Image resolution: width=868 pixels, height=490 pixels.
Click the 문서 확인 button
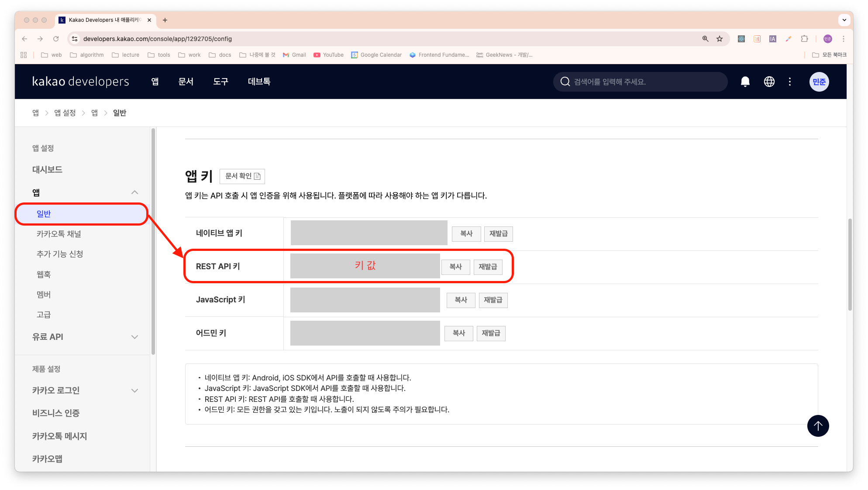point(242,176)
